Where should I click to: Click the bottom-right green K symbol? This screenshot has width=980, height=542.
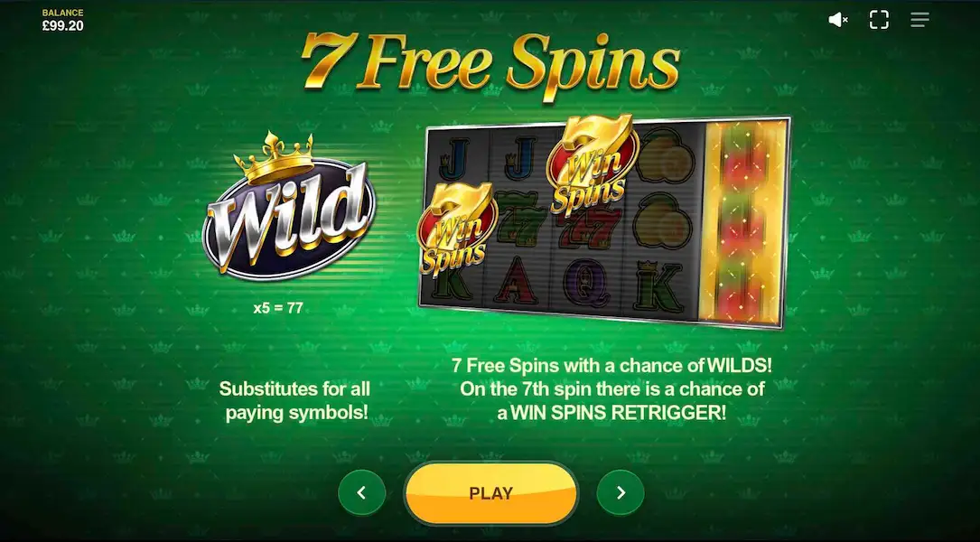pyautogui.click(x=659, y=285)
